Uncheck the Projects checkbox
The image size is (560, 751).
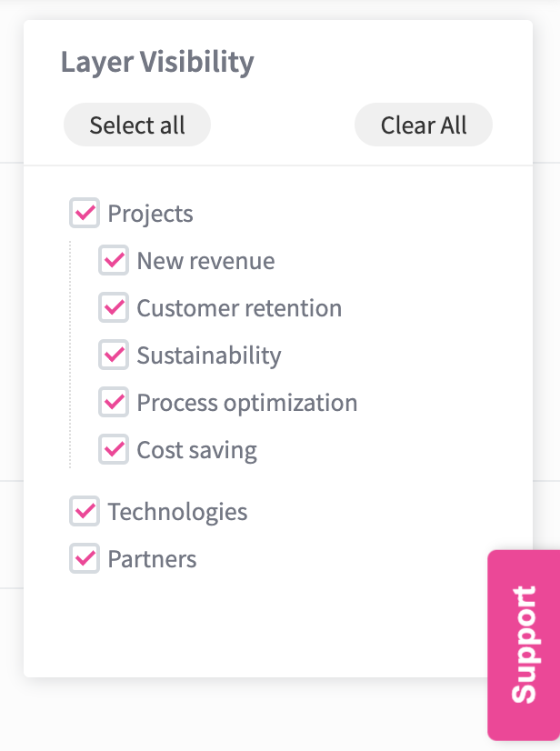[x=85, y=214]
